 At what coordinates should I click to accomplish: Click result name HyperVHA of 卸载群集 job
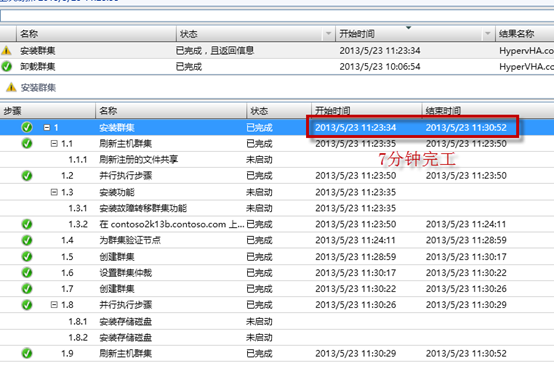pyautogui.click(x=526, y=66)
